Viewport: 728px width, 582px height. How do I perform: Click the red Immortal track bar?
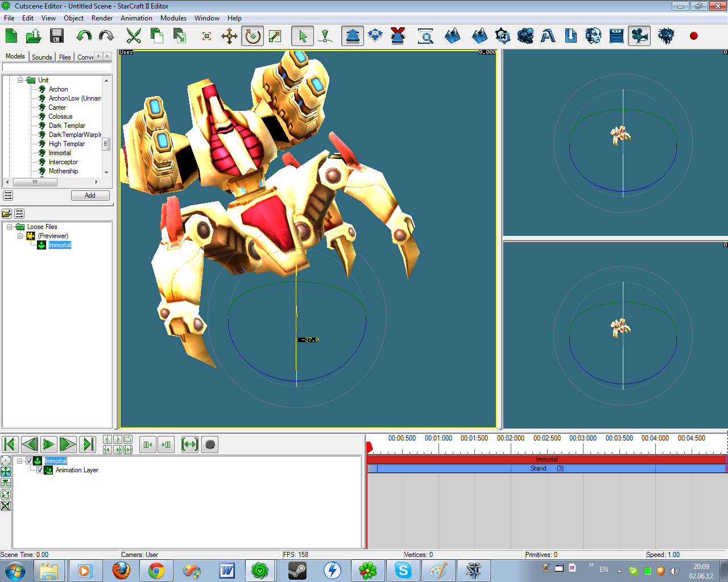coord(546,459)
